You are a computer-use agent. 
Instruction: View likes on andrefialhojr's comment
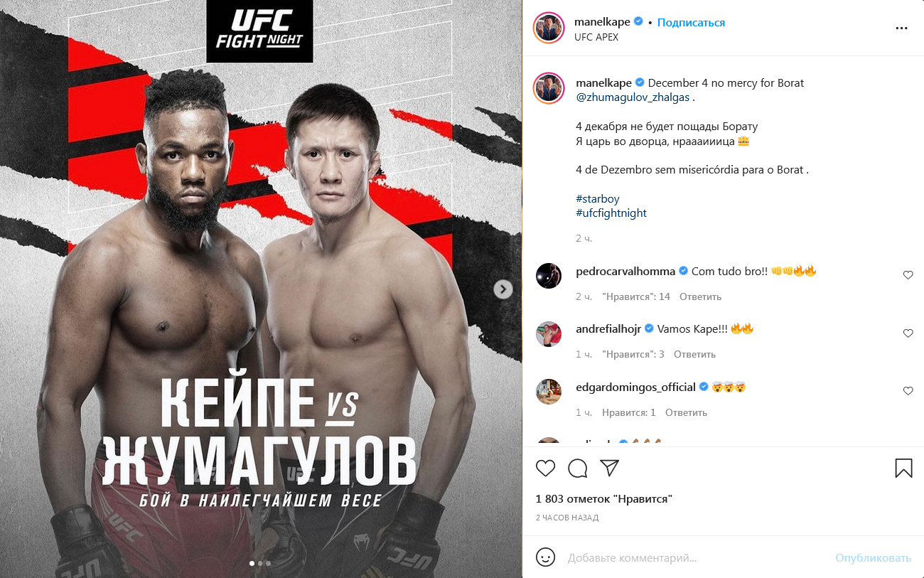point(633,354)
